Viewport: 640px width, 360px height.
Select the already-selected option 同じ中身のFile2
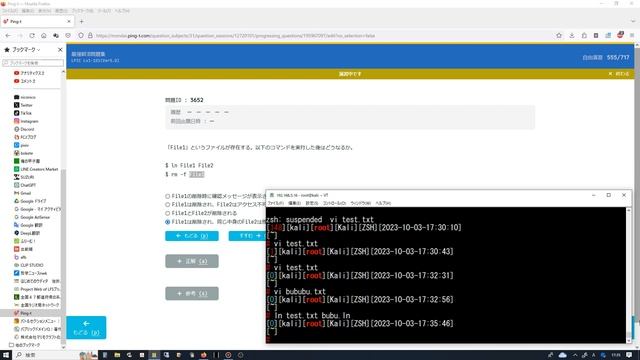point(216,222)
